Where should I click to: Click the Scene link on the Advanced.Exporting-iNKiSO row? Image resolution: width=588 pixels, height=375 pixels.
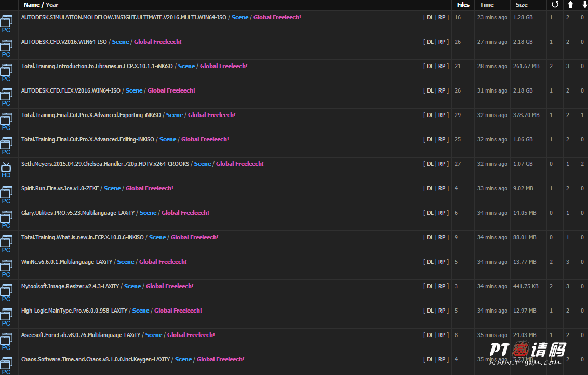tap(175, 115)
